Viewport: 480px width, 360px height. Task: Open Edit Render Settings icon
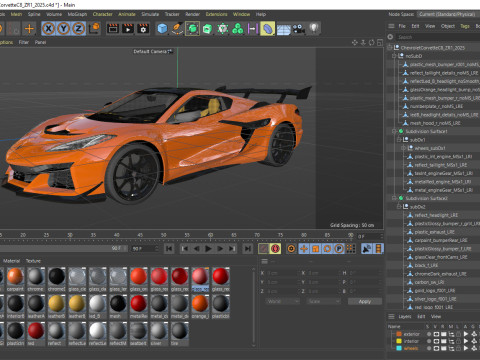(143, 29)
